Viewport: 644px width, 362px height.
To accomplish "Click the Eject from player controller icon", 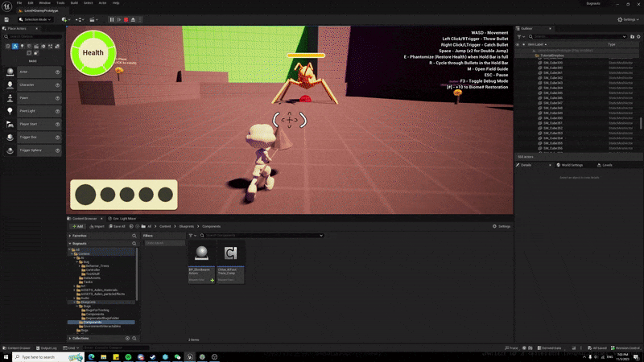I will tap(133, 19).
